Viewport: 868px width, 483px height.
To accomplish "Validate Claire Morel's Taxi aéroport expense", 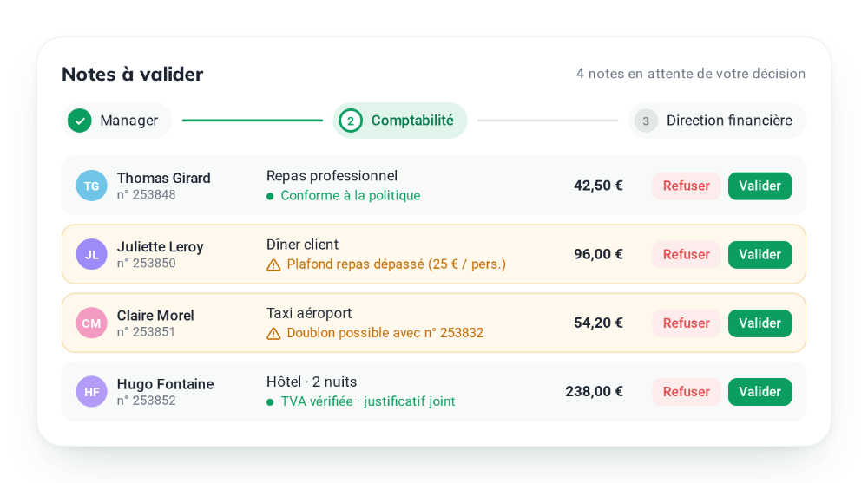I will tap(759, 323).
